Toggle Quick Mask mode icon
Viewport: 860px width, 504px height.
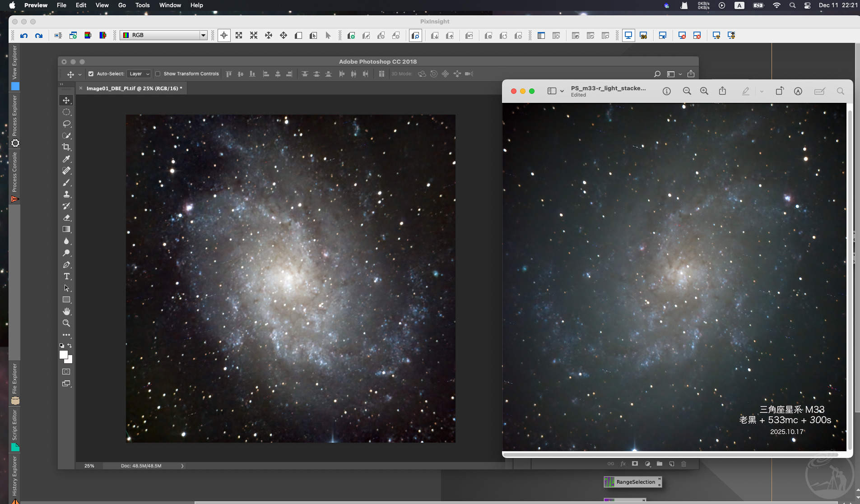tap(66, 372)
